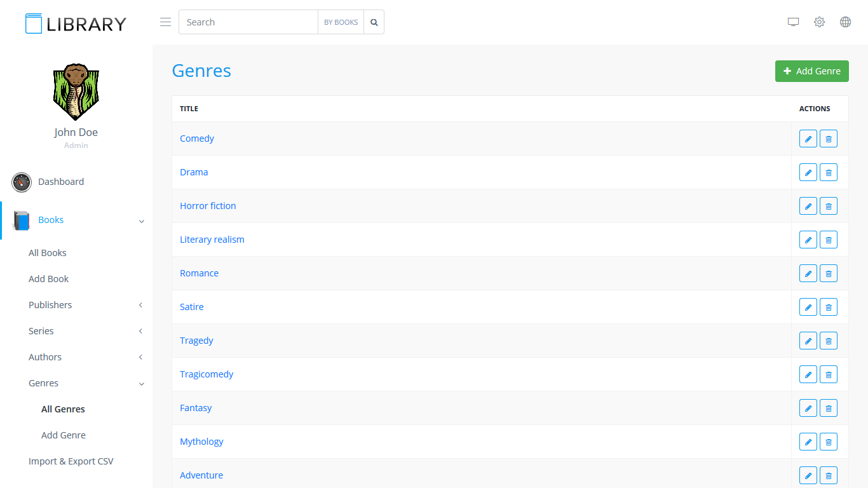Click inside the Search input field
The image size is (868, 488).
click(x=248, y=22)
